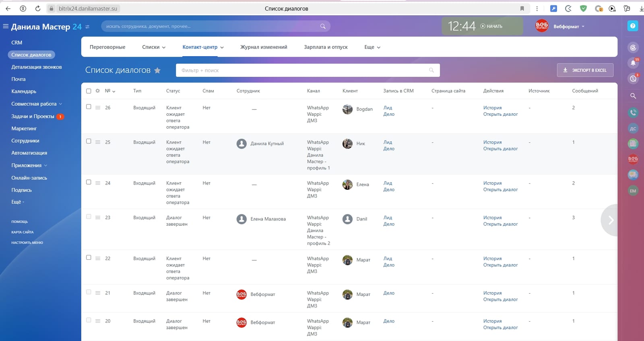
Task: Open the Еще dropdown in top menu
Action: click(372, 47)
